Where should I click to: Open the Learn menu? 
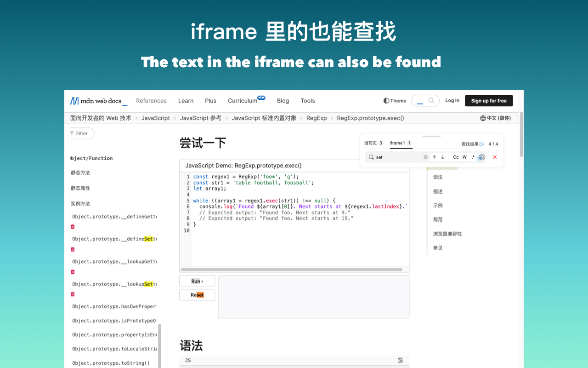186,101
